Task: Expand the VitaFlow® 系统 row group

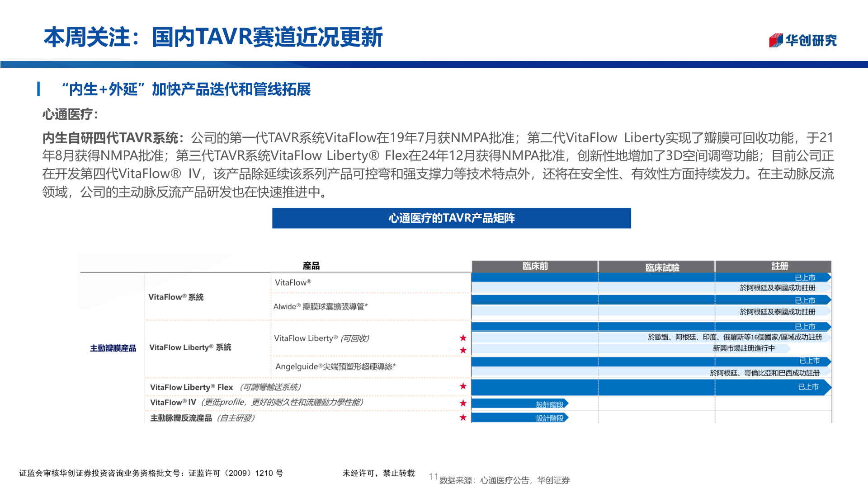Action: click(176, 297)
